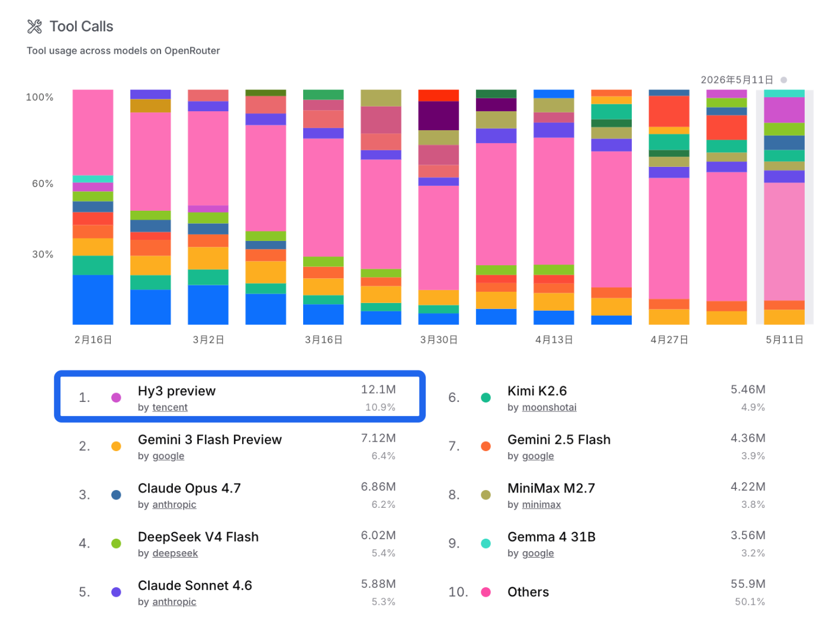
Task: Select the DeepSeek V4 Flash model name
Action: [x=198, y=536]
